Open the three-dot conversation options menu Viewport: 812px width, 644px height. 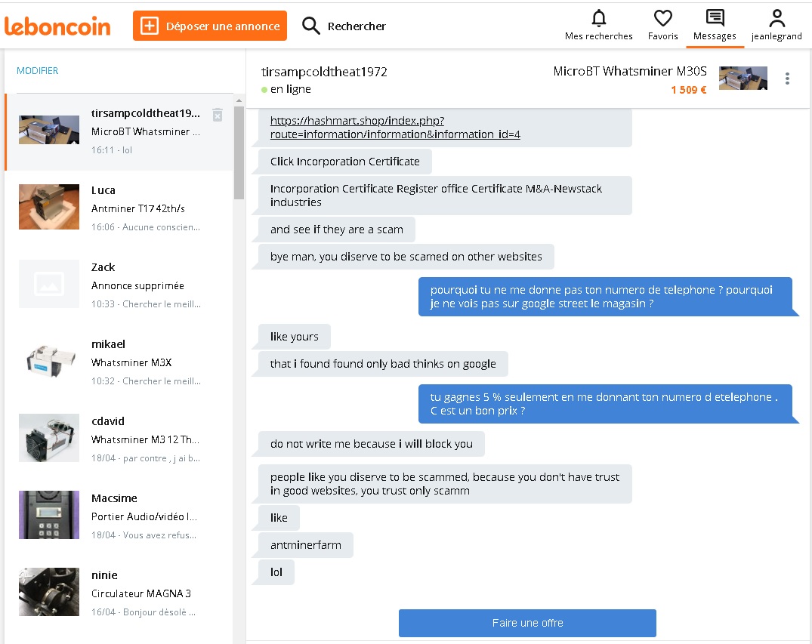tap(787, 79)
